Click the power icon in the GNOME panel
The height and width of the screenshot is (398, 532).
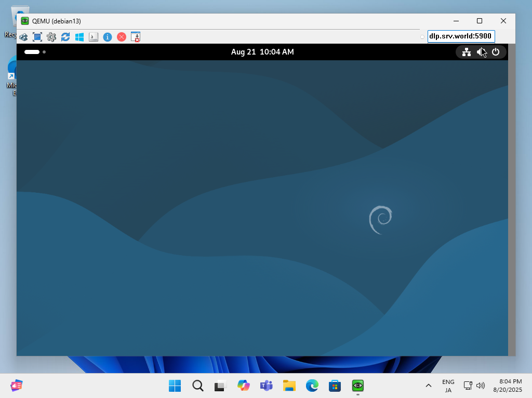(x=496, y=52)
